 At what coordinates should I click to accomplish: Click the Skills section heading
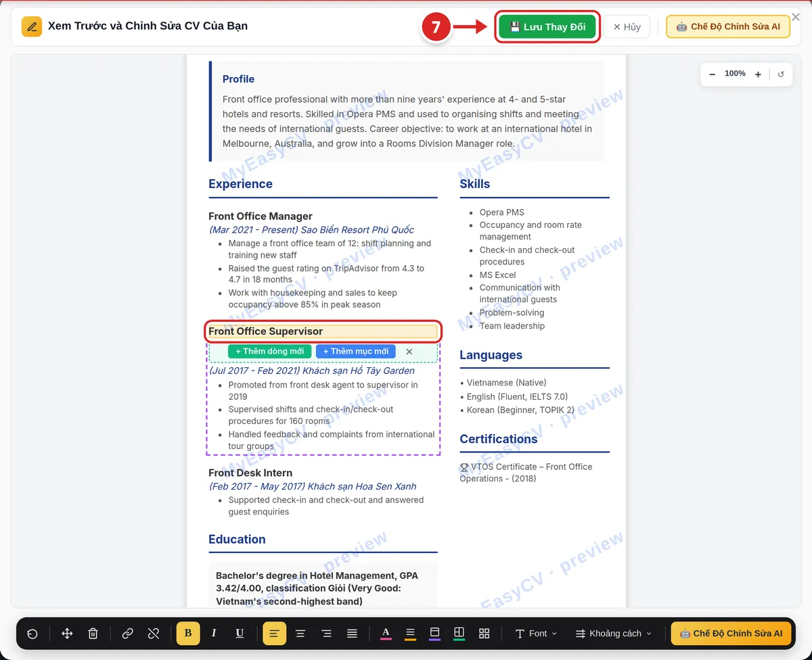point(475,184)
